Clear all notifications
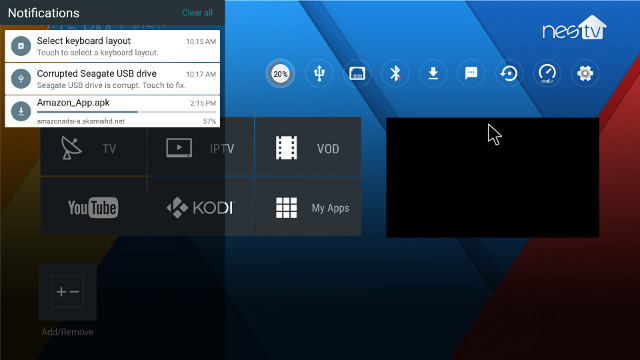Screen dimensions: 640x360 click(197, 13)
